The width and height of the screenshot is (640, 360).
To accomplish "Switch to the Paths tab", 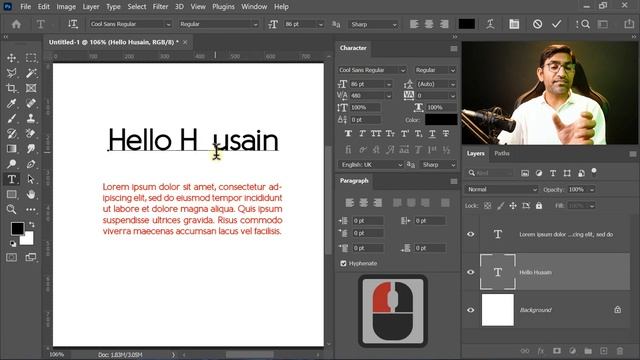I will pyautogui.click(x=502, y=153).
